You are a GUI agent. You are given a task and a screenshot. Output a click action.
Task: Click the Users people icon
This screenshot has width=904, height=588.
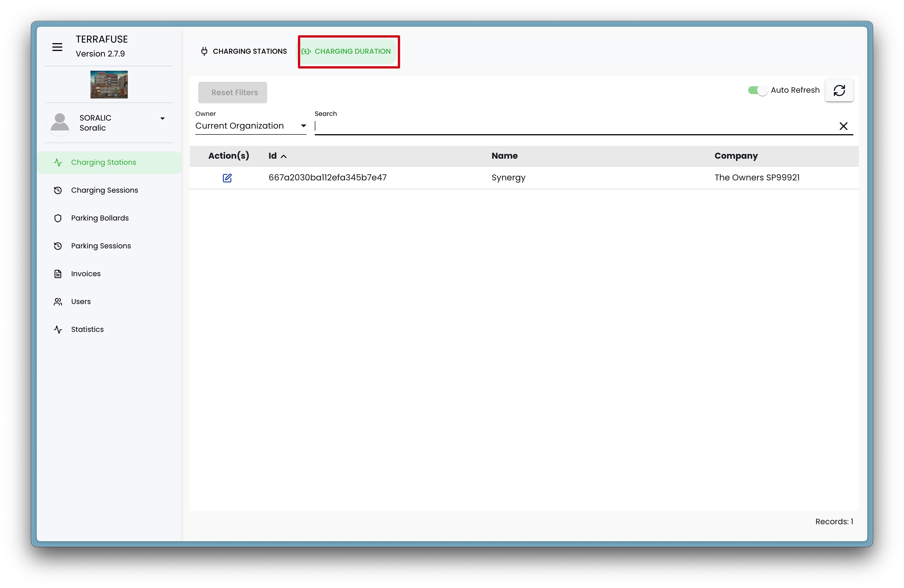pos(58,302)
